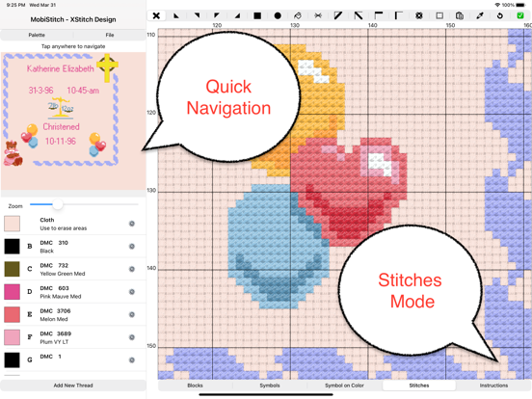Open the File tab

tap(110, 35)
